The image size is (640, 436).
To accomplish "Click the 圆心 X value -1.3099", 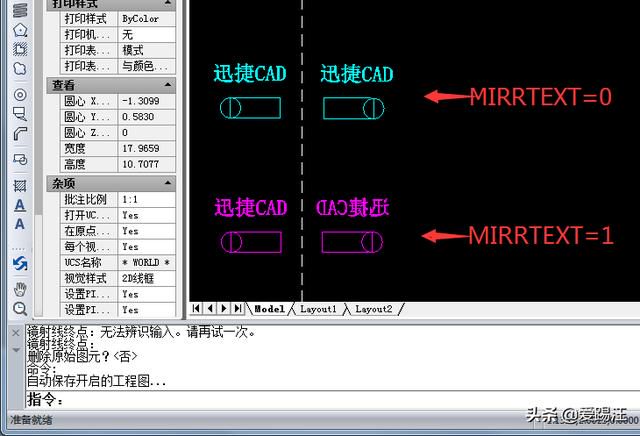I will [147, 101].
